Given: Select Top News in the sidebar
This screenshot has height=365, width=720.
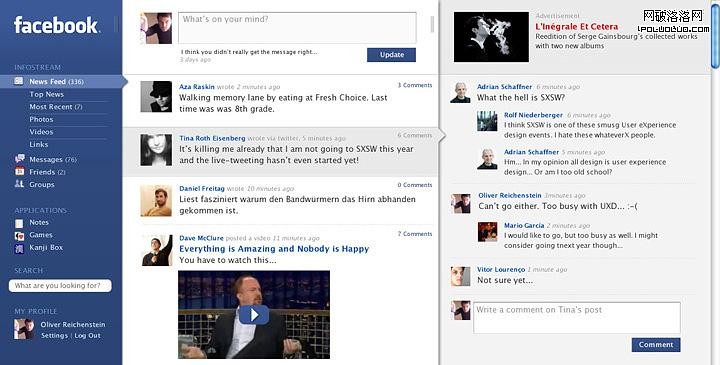Looking at the screenshot, I should pyautogui.click(x=46, y=94).
